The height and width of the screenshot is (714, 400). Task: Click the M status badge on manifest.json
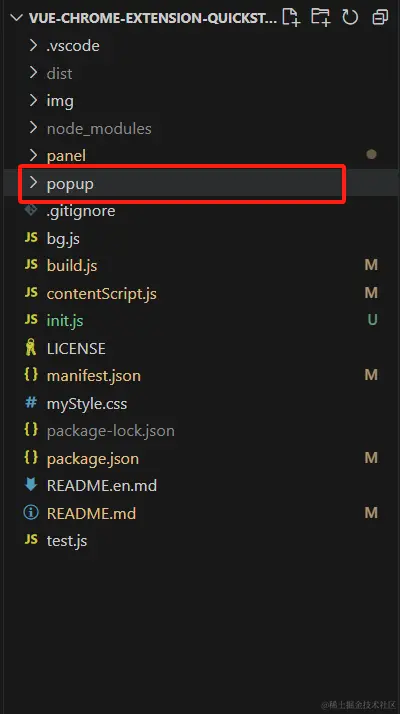point(371,375)
